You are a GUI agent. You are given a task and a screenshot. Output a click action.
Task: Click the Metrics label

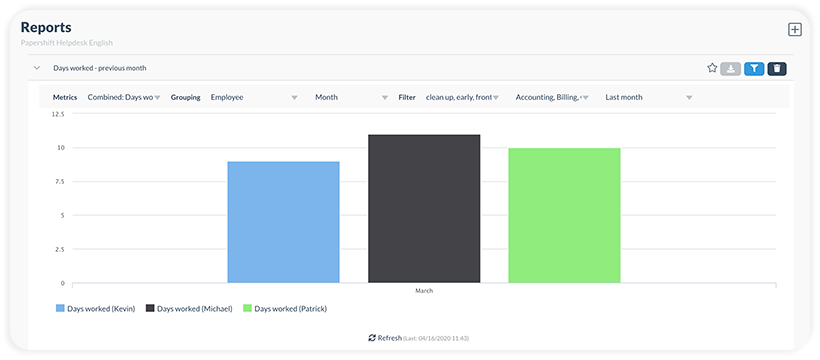click(x=65, y=97)
